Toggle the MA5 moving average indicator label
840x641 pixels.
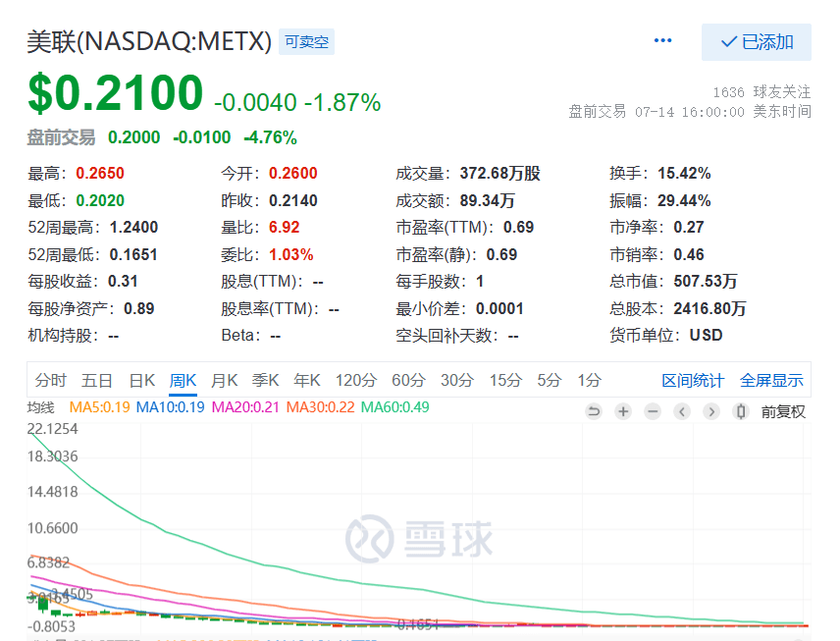(x=99, y=406)
